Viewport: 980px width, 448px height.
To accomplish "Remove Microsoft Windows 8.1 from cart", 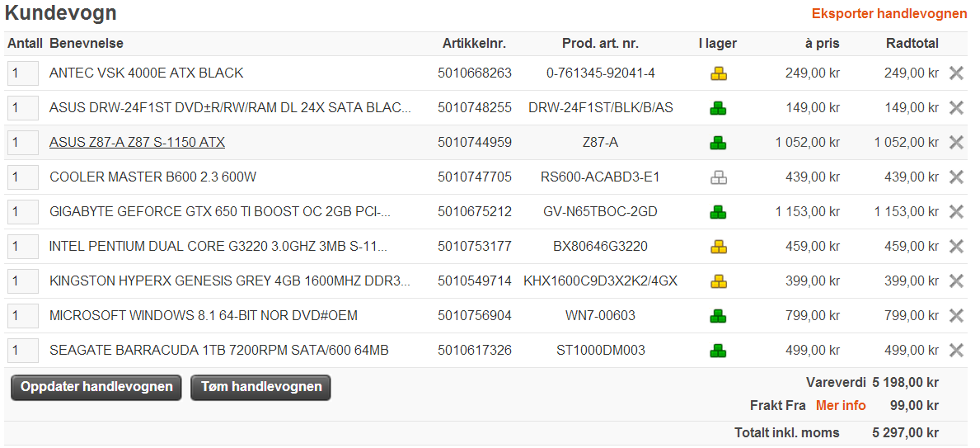I will click(956, 315).
